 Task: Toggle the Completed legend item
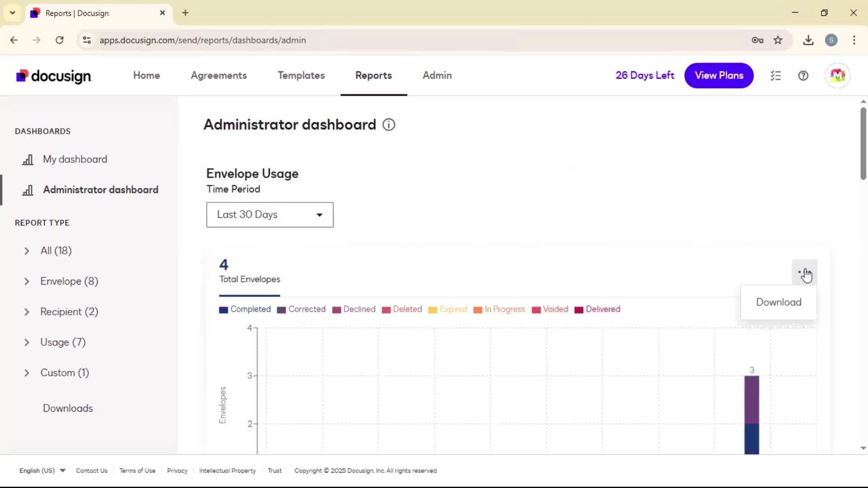pyautogui.click(x=245, y=310)
